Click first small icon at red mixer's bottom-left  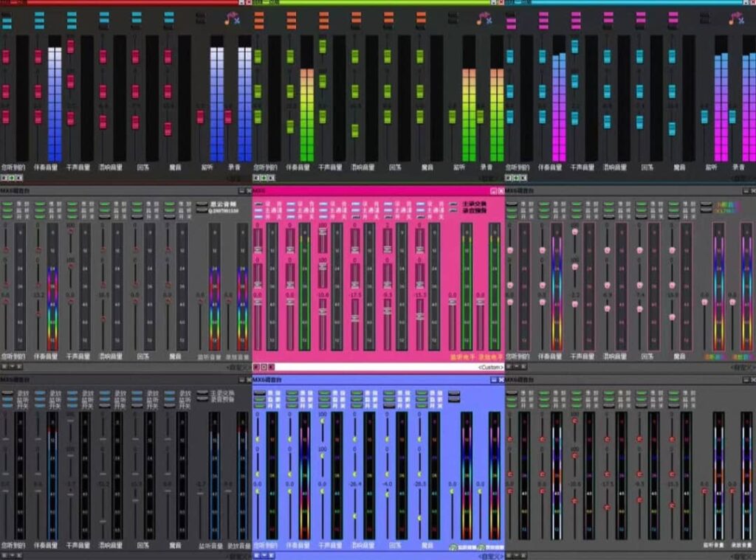pyautogui.click(x=4, y=178)
